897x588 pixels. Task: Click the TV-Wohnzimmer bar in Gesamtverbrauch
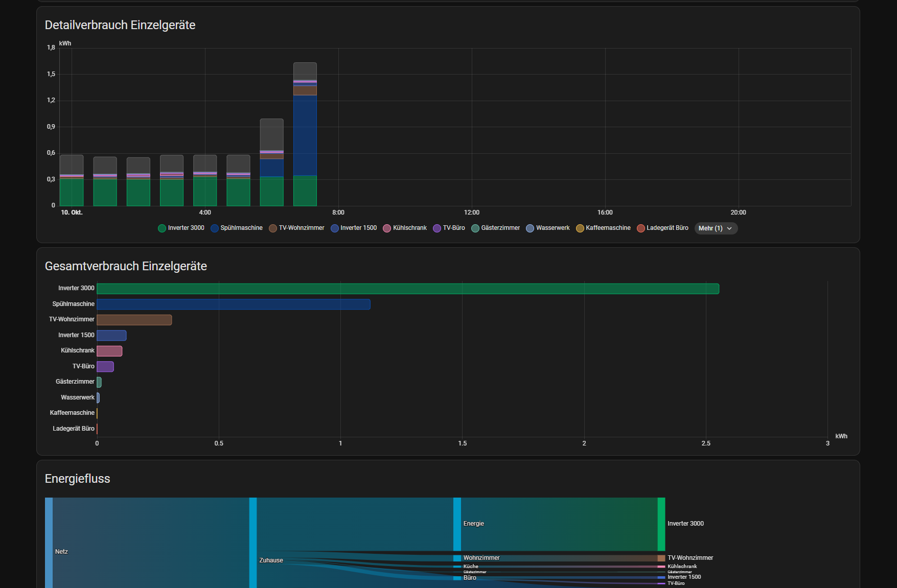point(134,320)
